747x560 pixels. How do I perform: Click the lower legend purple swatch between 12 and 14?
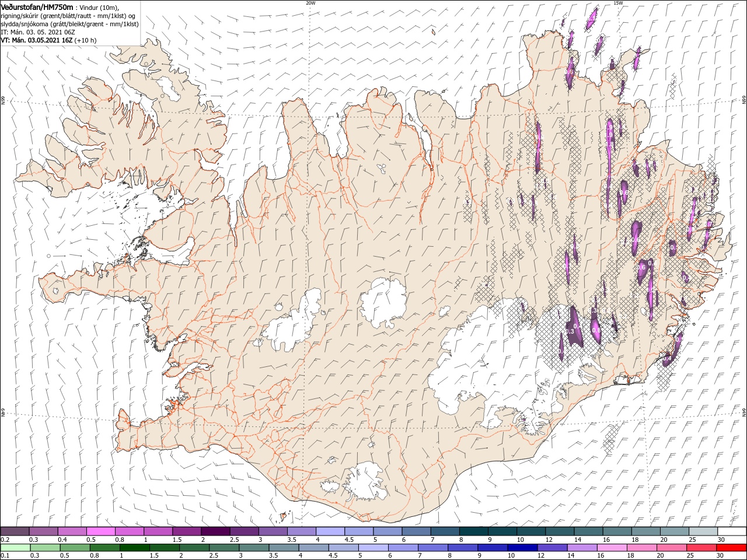(x=552, y=548)
